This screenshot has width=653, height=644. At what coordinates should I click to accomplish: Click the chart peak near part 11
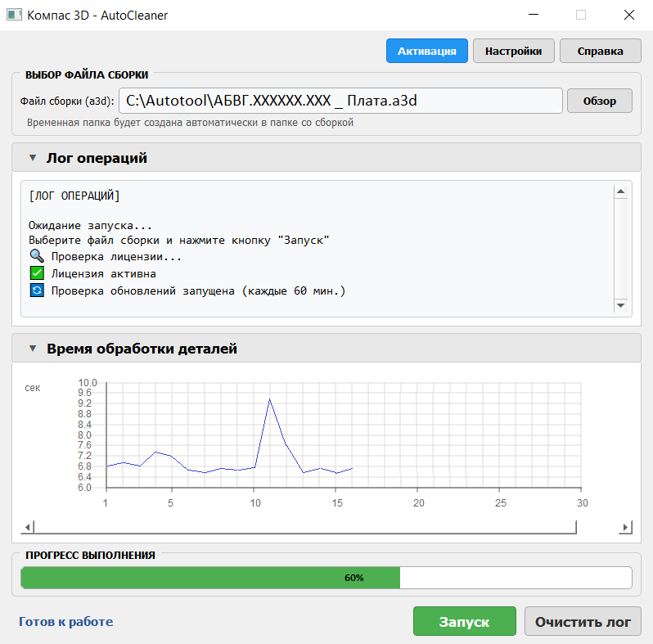[x=269, y=399]
